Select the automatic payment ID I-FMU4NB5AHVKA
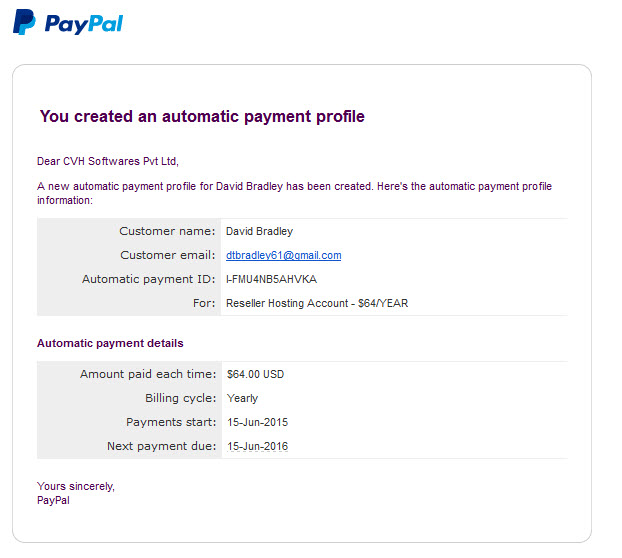622x558 pixels. click(x=271, y=279)
